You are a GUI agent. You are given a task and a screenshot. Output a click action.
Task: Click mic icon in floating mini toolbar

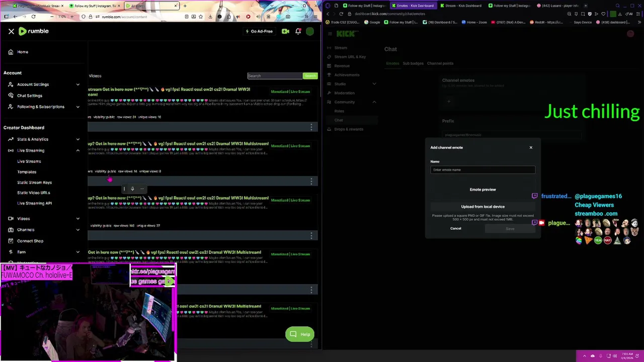132,189
